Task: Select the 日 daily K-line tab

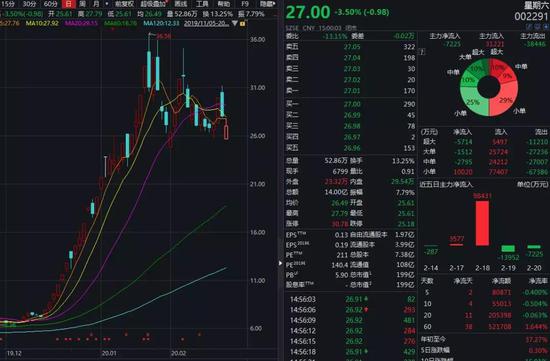Action: 68,4
